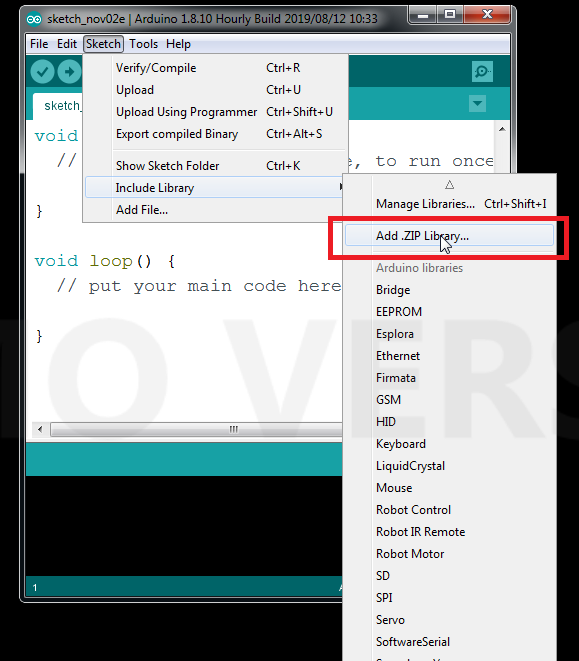The image size is (579, 661).
Task: Open Manage Libraries...
Action: (x=450, y=204)
